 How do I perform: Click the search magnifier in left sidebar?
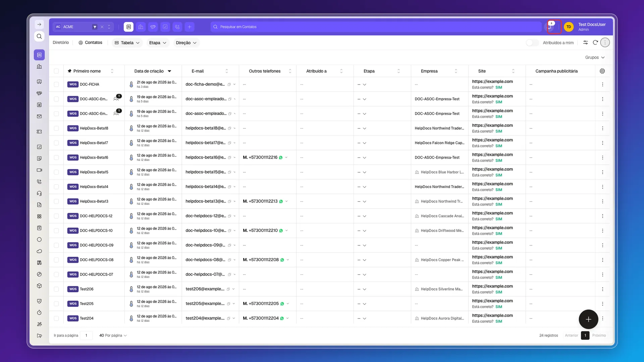pos(39,36)
